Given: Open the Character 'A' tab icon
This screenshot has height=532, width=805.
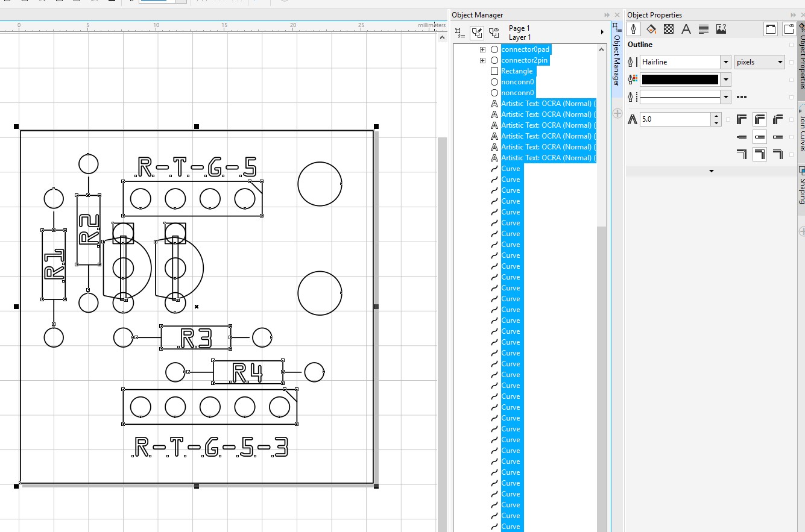Looking at the screenshot, I should tap(686, 29).
